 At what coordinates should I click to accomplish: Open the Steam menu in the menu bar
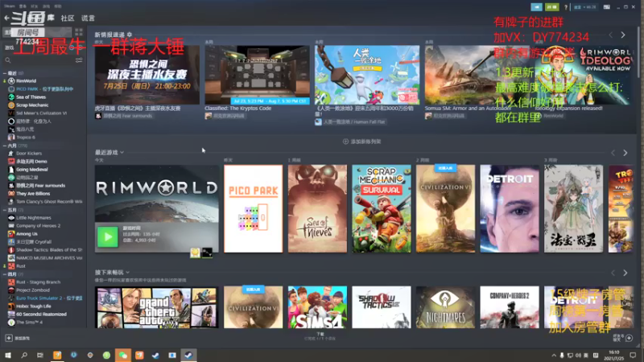coord(9,6)
